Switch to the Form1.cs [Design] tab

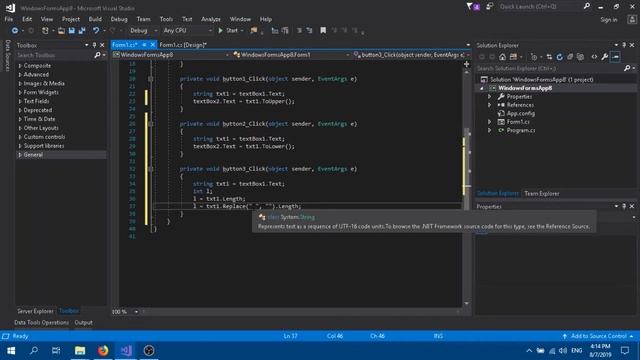tap(183, 45)
